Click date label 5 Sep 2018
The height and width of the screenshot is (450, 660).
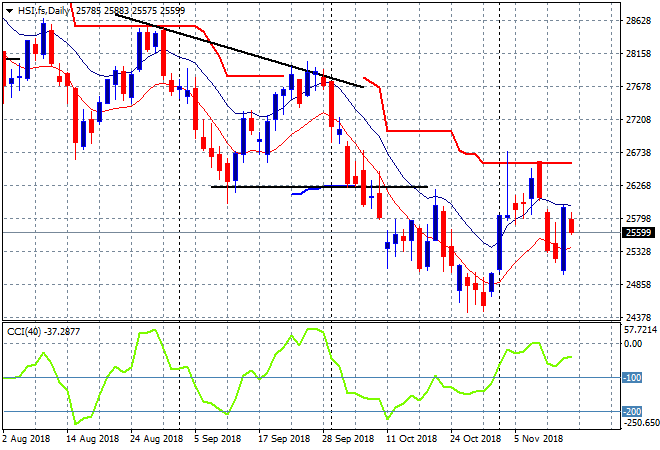(218, 439)
